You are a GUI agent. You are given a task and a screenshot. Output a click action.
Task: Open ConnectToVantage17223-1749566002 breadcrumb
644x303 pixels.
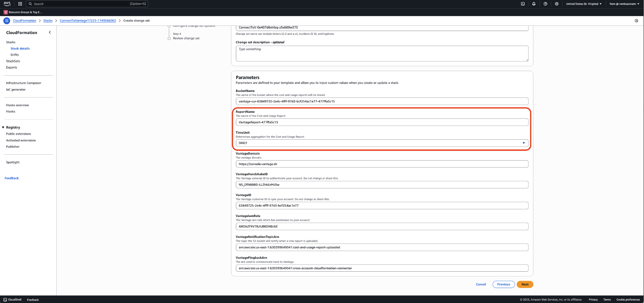point(88,21)
